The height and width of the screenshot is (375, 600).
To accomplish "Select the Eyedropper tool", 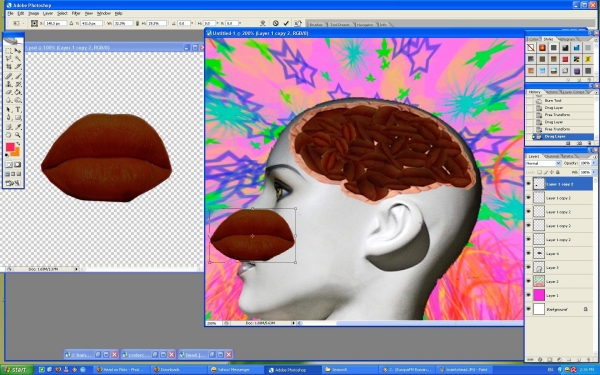I will click(x=18, y=127).
